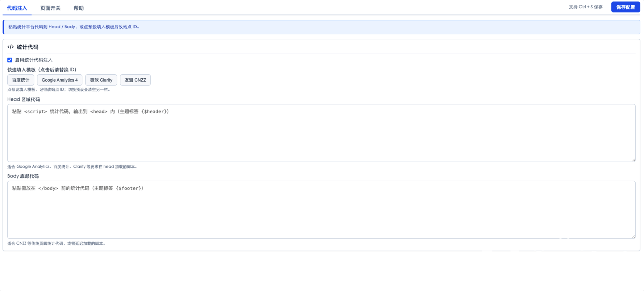Open the 帮助 tab
This screenshot has height=291, width=644.
coord(79,8)
